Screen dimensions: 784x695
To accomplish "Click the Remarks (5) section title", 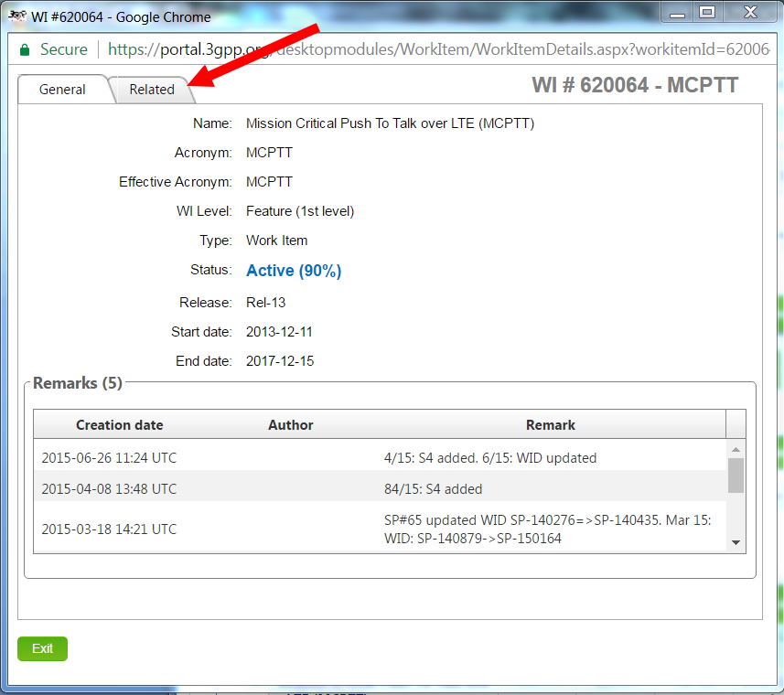I will (78, 383).
